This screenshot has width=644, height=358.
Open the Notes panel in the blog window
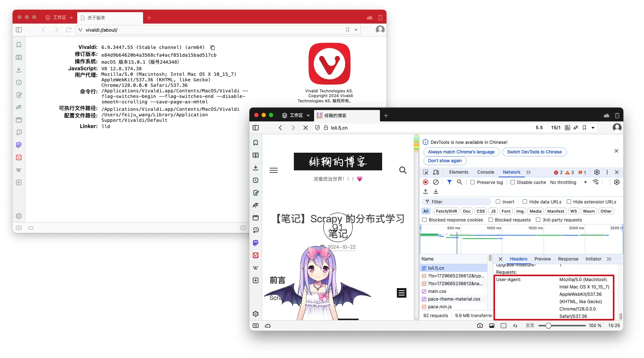pos(256,193)
